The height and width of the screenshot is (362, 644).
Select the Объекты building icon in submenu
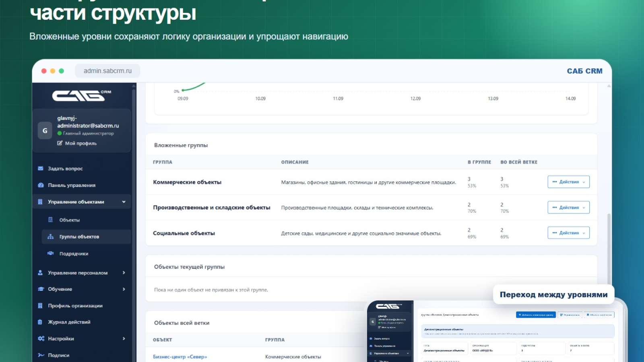pos(50,220)
